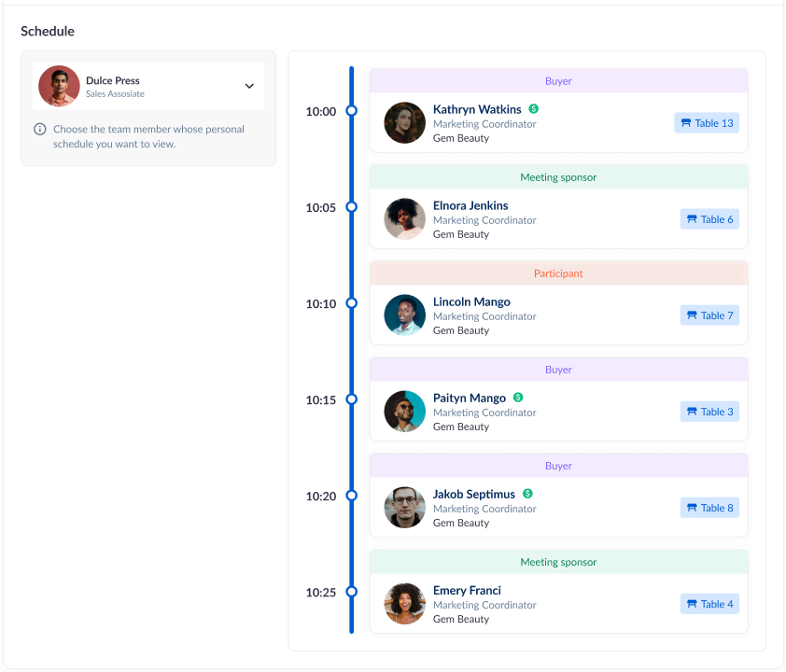
Task: Open Table 3 for Paityn Mango
Action: 709,412
